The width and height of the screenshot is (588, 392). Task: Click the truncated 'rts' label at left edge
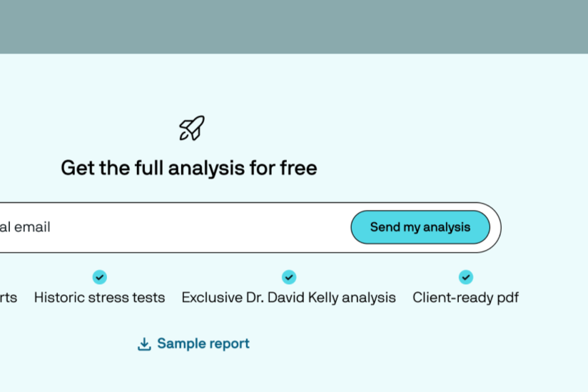point(9,298)
